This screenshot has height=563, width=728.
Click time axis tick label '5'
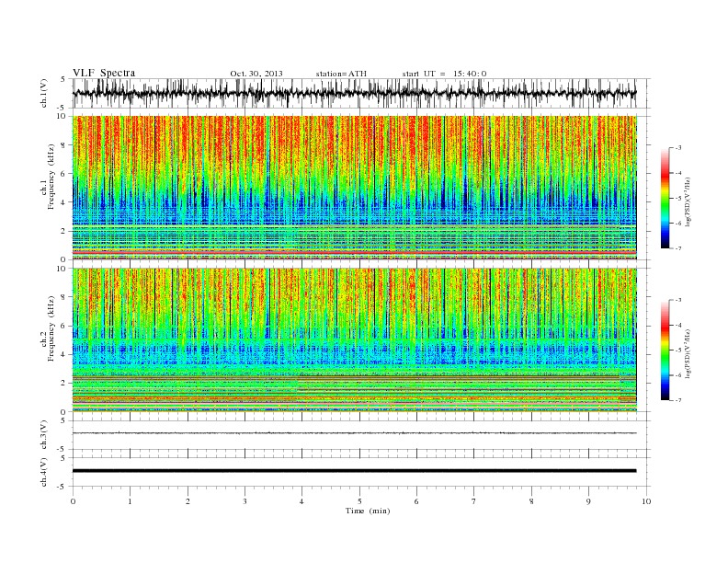point(359,501)
